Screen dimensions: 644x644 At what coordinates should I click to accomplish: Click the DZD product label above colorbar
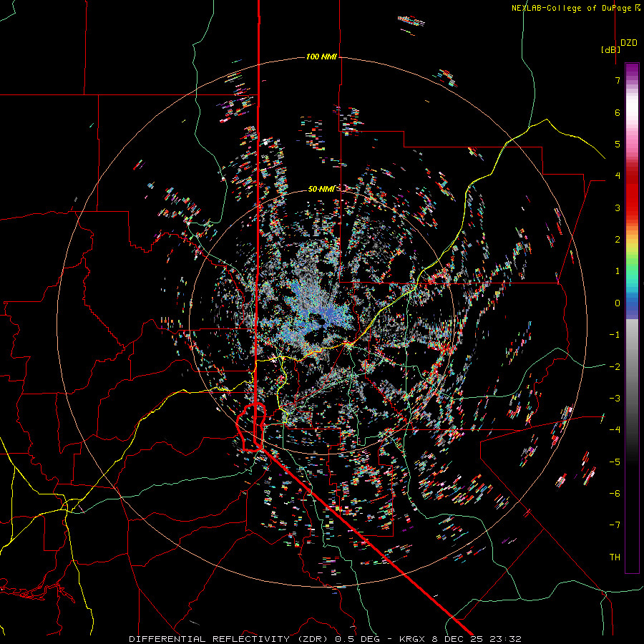629,43
